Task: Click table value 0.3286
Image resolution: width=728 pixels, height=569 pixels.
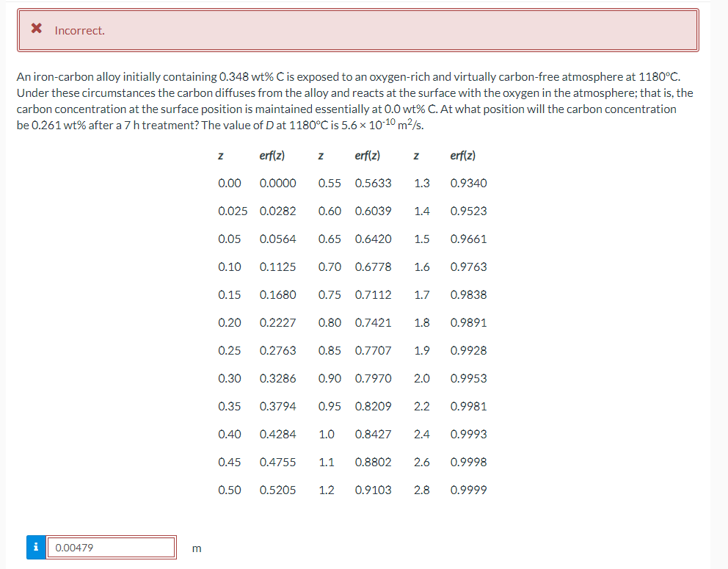Action: click(x=277, y=378)
